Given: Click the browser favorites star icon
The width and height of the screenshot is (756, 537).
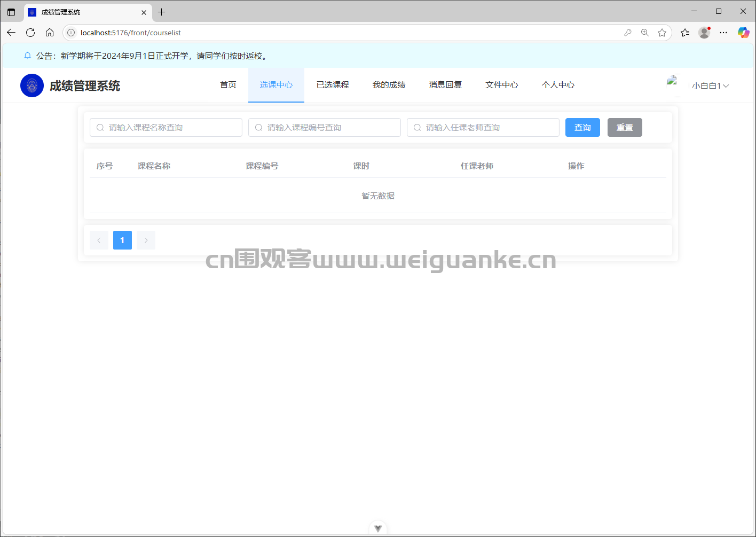Looking at the screenshot, I should [662, 32].
